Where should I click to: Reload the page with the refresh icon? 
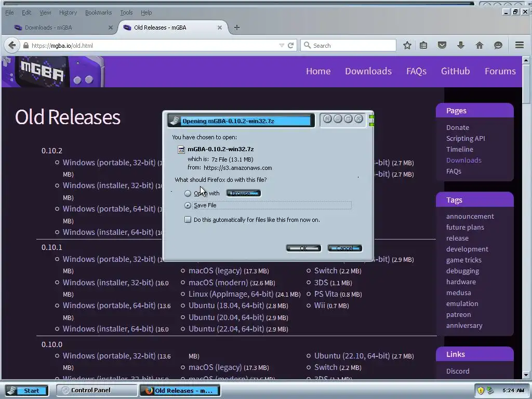291,46
